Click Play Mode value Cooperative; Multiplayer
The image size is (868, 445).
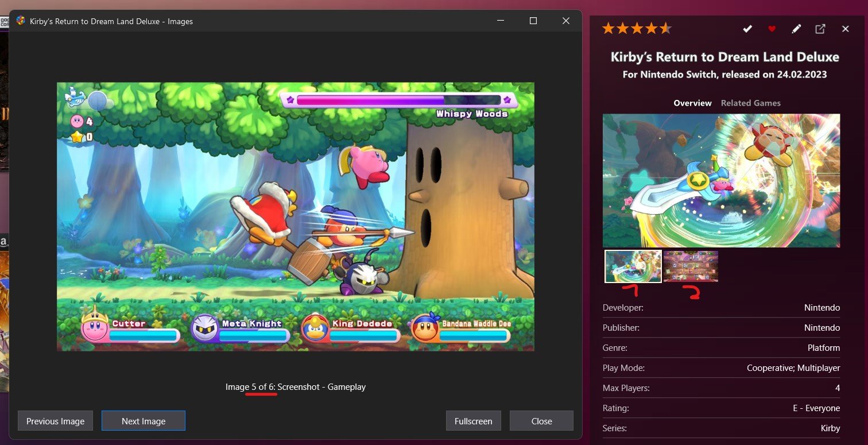tap(793, 368)
